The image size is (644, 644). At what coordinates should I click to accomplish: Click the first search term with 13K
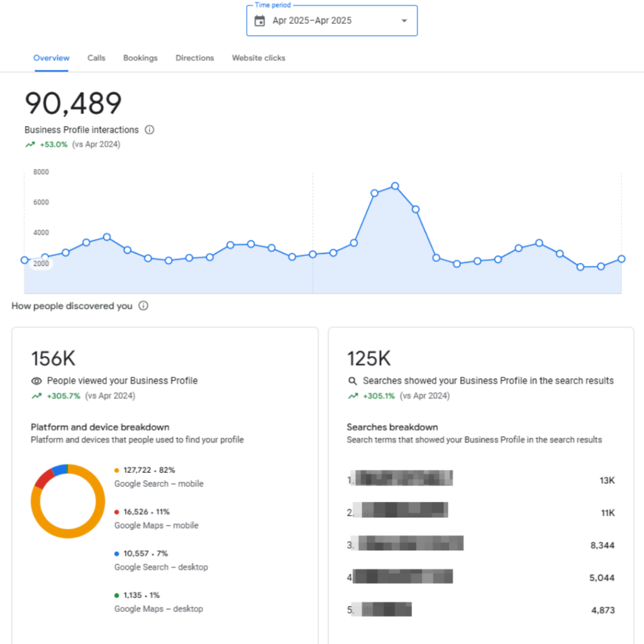(x=404, y=478)
